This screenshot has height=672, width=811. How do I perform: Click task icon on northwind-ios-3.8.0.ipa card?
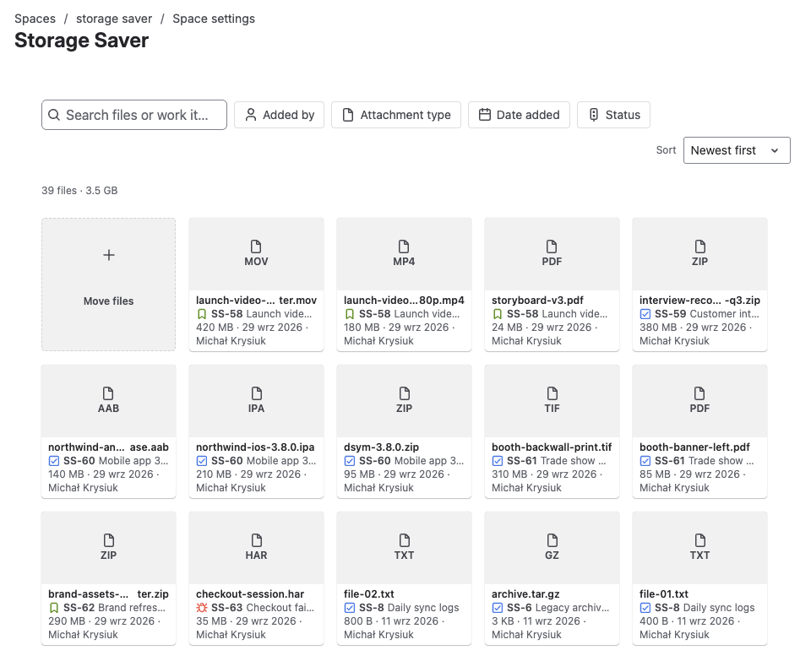202,461
